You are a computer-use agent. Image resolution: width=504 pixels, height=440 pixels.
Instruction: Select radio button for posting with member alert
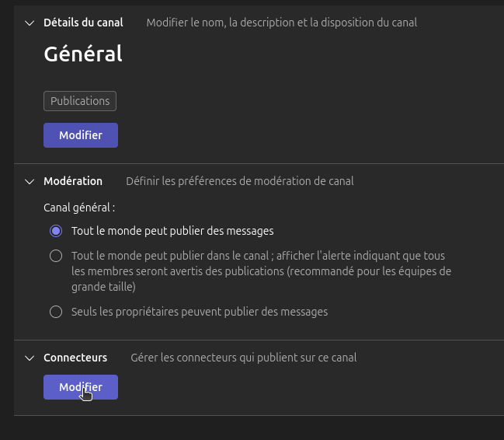56,256
